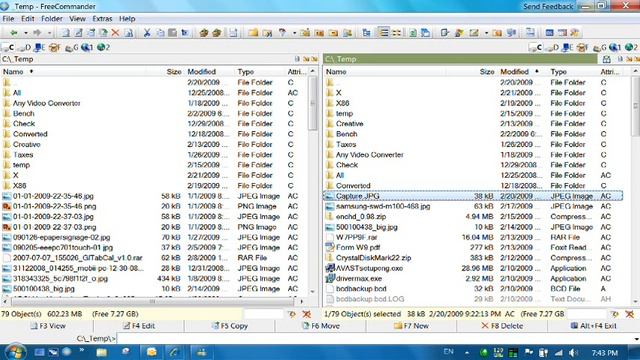Click the F5 Copy button

click(x=230, y=326)
